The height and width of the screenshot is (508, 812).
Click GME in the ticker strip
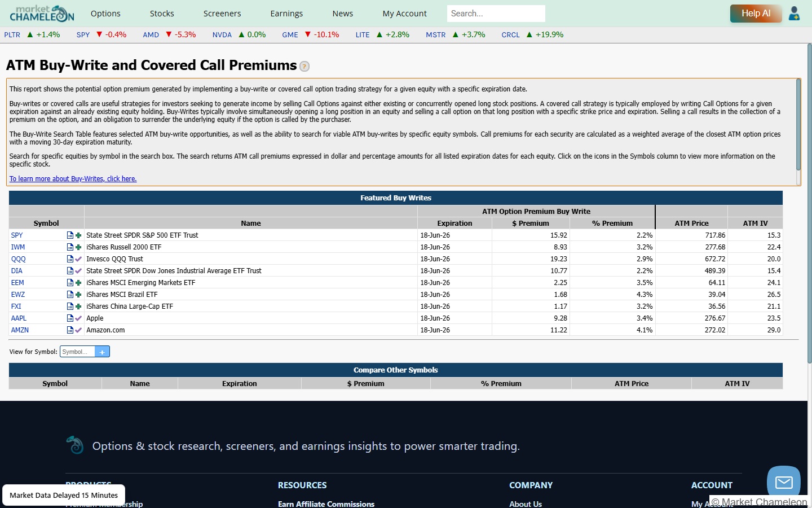(x=290, y=35)
